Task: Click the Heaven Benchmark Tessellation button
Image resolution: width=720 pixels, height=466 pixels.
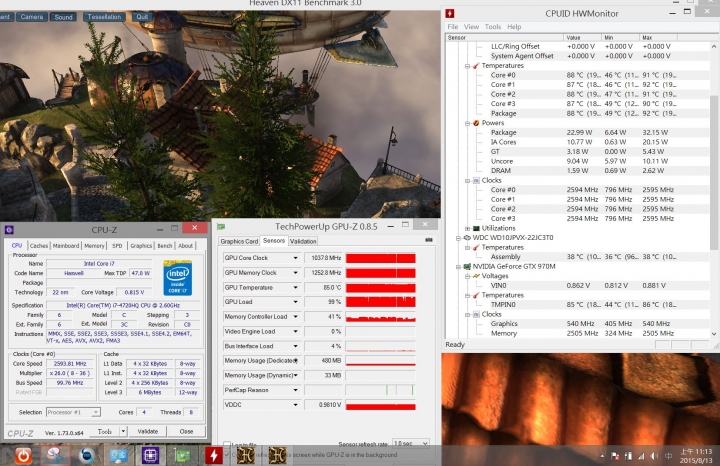Action: click(104, 17)
